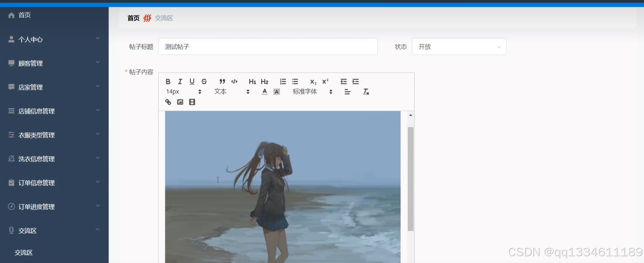
Task: Collapse the 交流区 sidebar menu
Action: (54, 230)
